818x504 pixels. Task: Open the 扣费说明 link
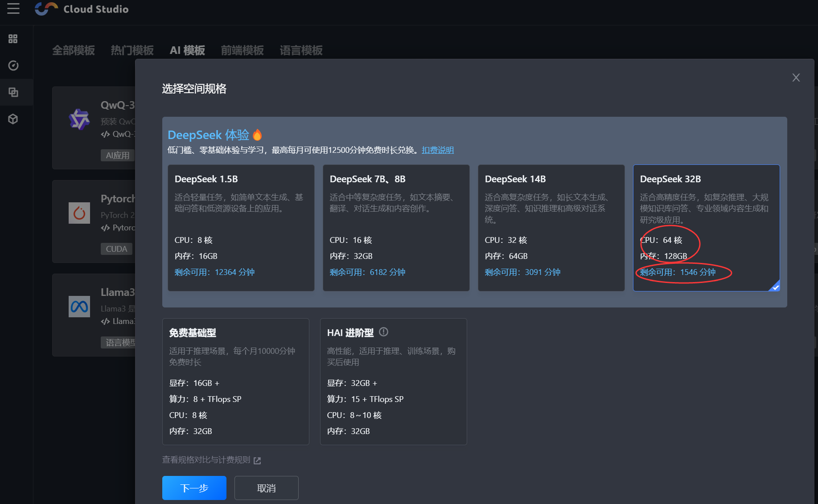point(437,150)
